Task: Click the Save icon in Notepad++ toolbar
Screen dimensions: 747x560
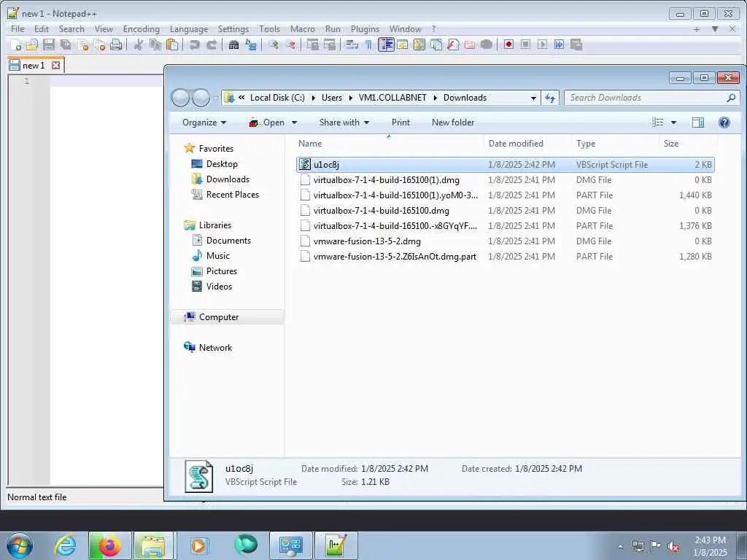Action: pos(49,44)
